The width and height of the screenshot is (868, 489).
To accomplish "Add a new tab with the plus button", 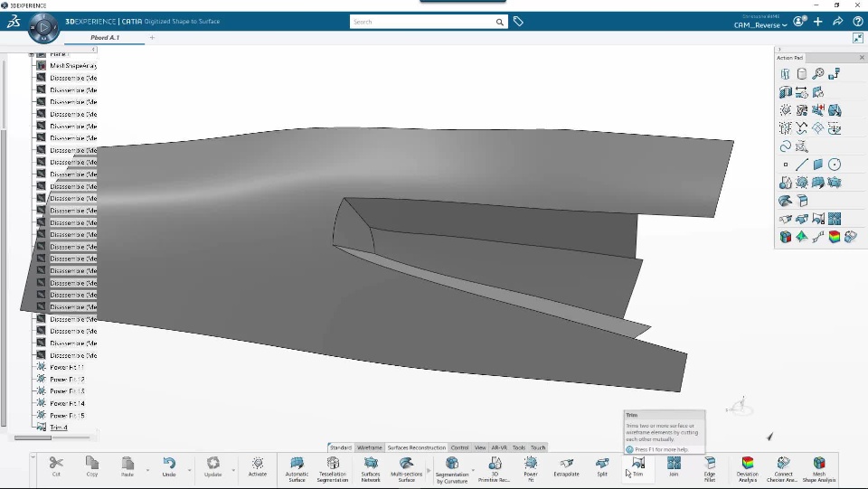I will coord(152,38).
